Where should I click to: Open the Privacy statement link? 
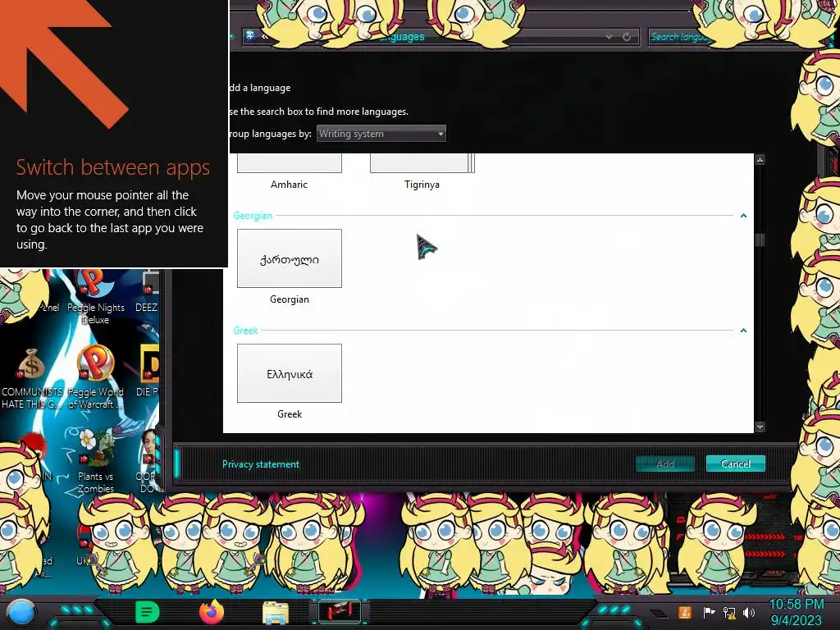pos(261,464)
